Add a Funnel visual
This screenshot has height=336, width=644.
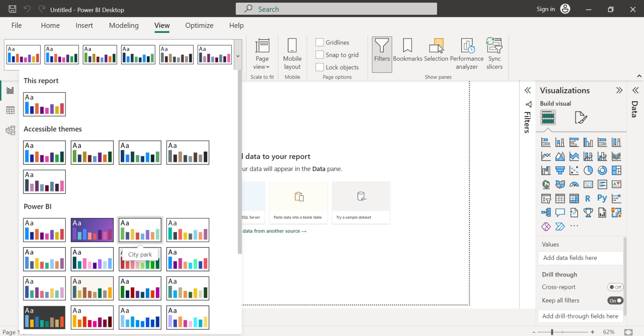pyautogui.click(x=560, y=170)
